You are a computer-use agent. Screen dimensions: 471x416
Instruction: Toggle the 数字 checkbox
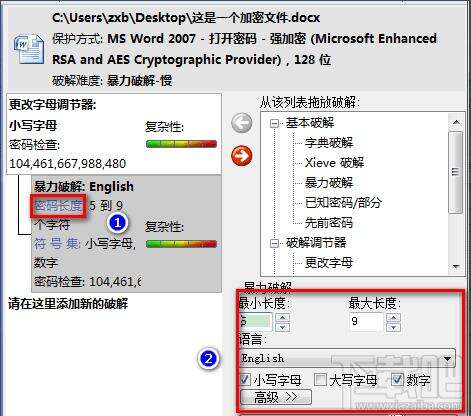coord(397,379)
